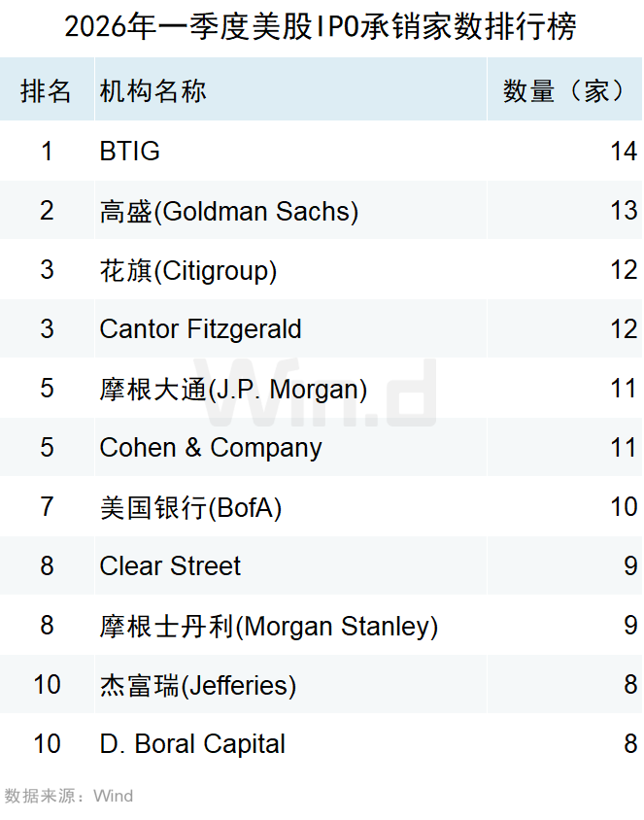Viewport: 644px width, 820px height.
Task: Click BTIG's count value 14
Action: click(623, 152)
